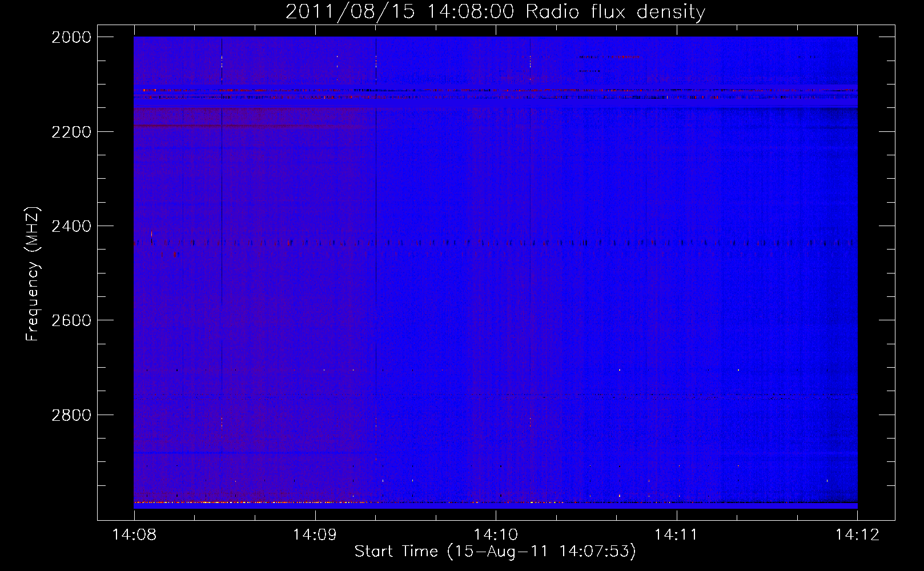Click the 14:11 time tick label
Image resolution: width=924 pixels, height=571 pixels.
tap(676, 535)
